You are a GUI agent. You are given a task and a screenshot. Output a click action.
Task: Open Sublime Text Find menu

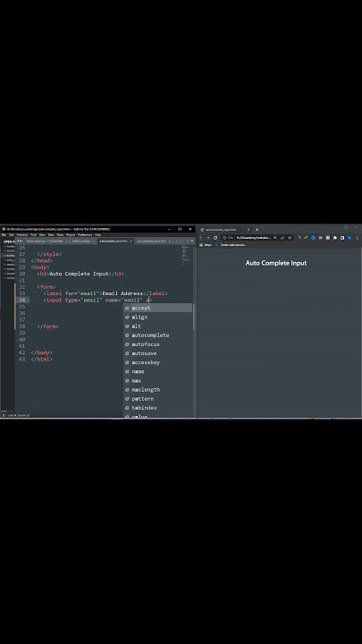pos(33,234)
